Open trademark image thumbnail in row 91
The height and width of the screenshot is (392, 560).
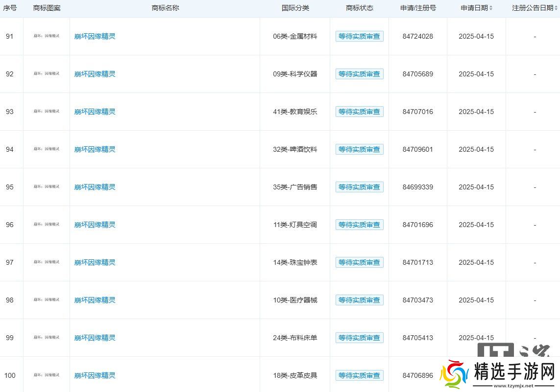(47, 36)
